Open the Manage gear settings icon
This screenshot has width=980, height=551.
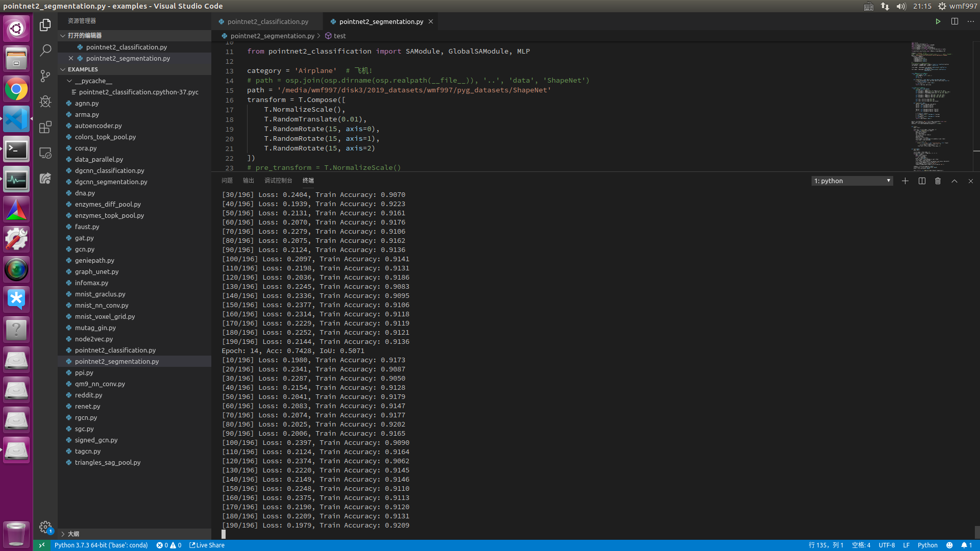(x=45, y=527)
